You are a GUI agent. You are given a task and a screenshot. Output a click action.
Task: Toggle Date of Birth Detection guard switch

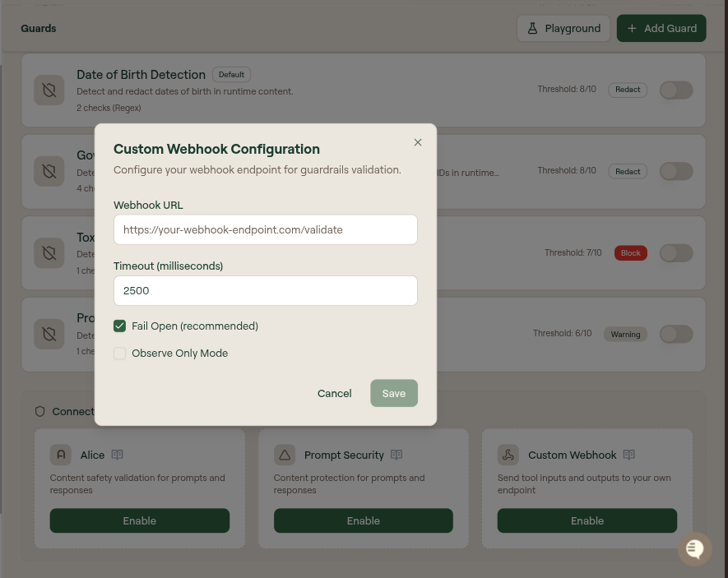coord(676,90)
